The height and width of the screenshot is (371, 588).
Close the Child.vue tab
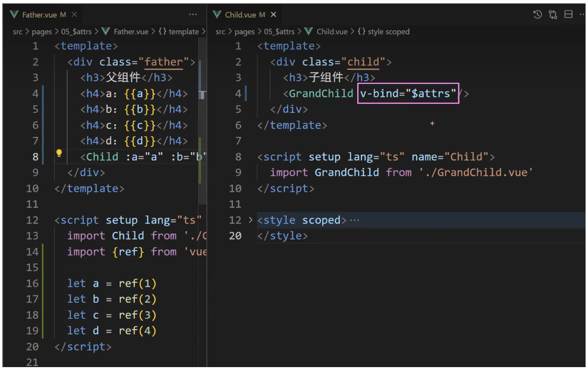click(x=274, y=15)
